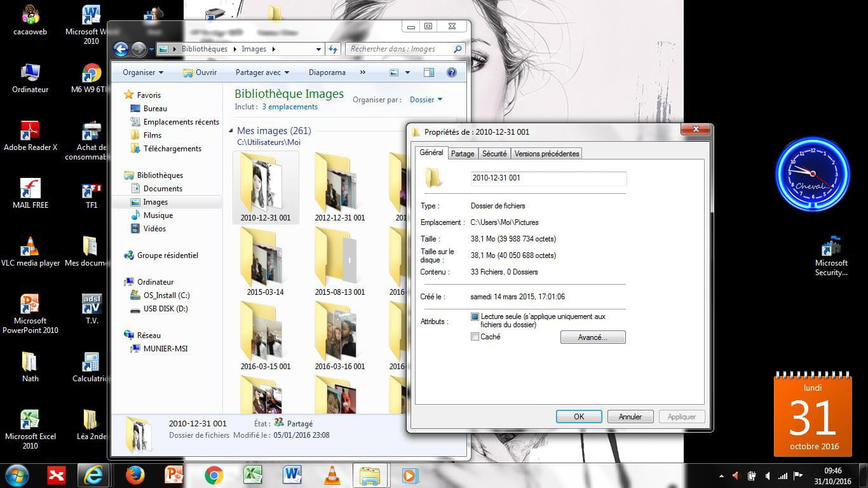Click the OK button
This screenshot has height=488, width=868.
click(579, 417)
